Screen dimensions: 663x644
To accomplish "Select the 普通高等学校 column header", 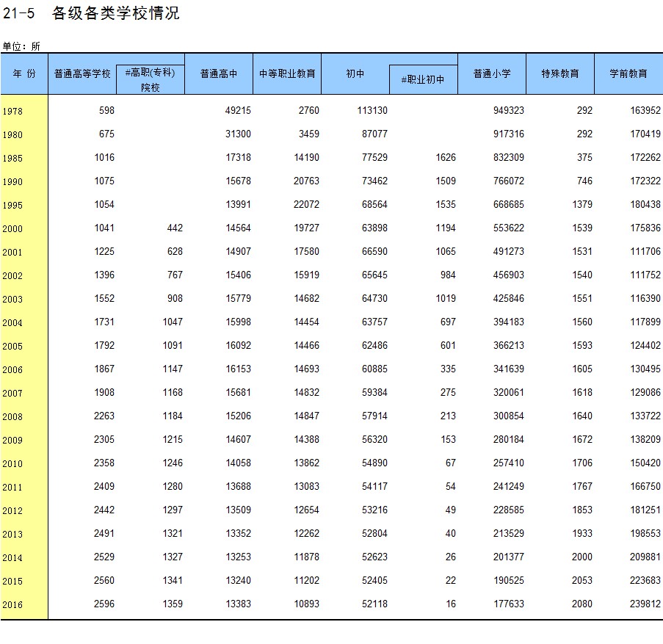I will [82, 73].
